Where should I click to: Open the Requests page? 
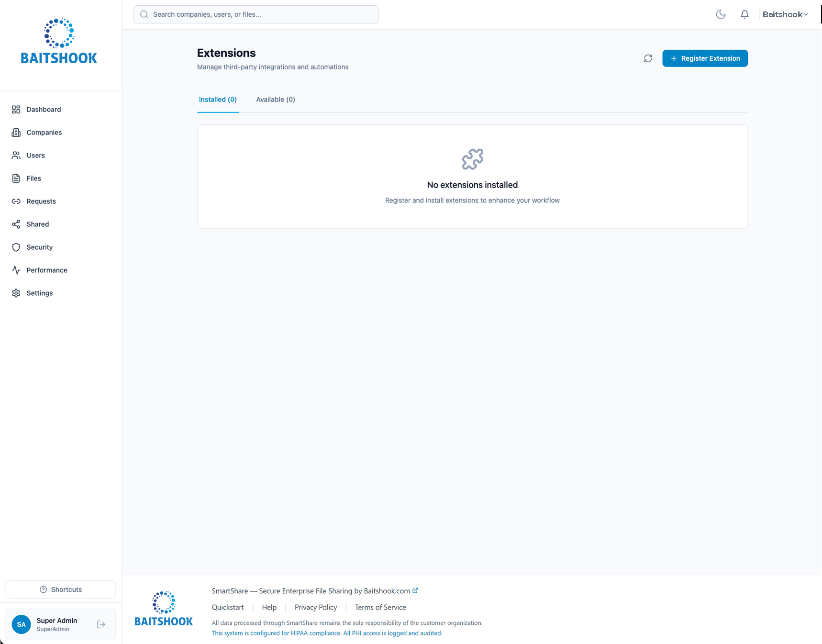tap(41, 201)
